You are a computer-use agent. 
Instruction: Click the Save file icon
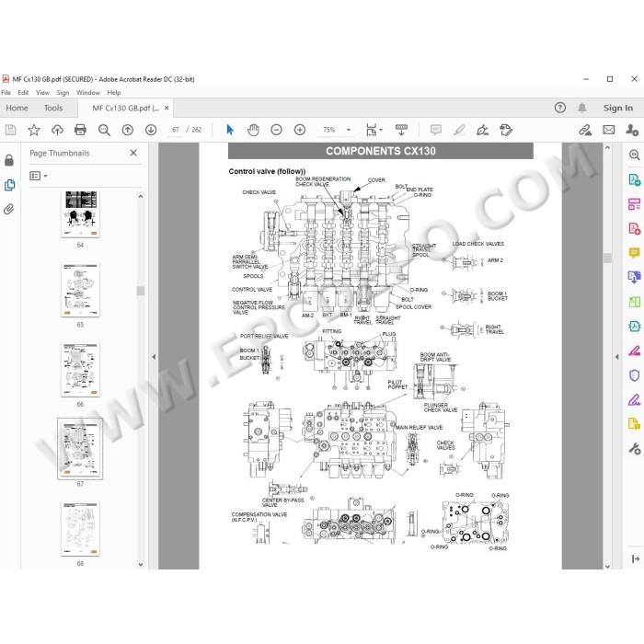point(11,131)
